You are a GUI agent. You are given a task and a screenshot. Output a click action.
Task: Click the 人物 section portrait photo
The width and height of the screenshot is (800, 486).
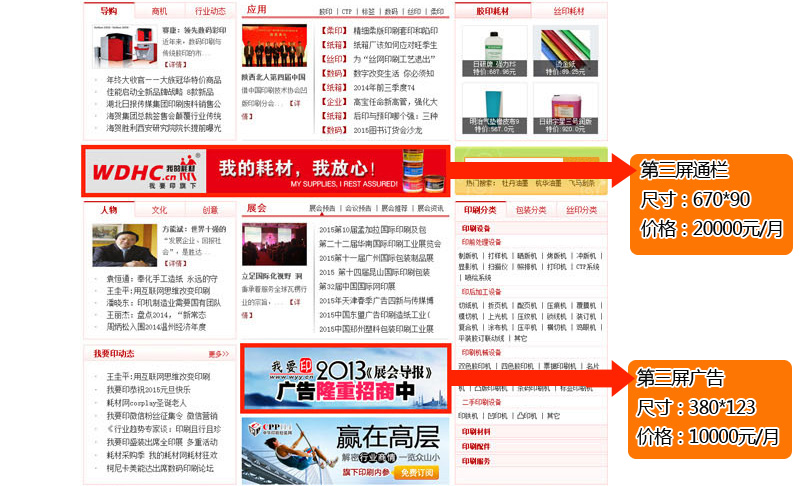pyautogui.click(x=118, y=245)
